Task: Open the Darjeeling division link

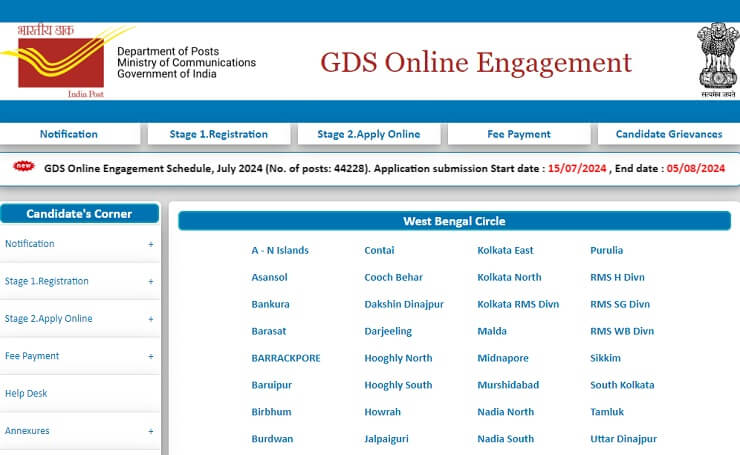Action: [388, 331]
